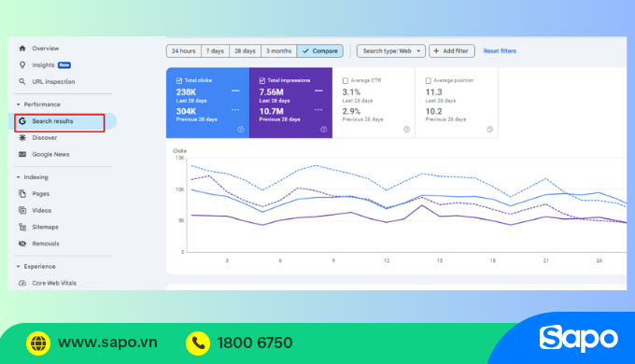Click help icon on Average CTR card
Viewport: 635px width, 364px height.
click(406, 130)
